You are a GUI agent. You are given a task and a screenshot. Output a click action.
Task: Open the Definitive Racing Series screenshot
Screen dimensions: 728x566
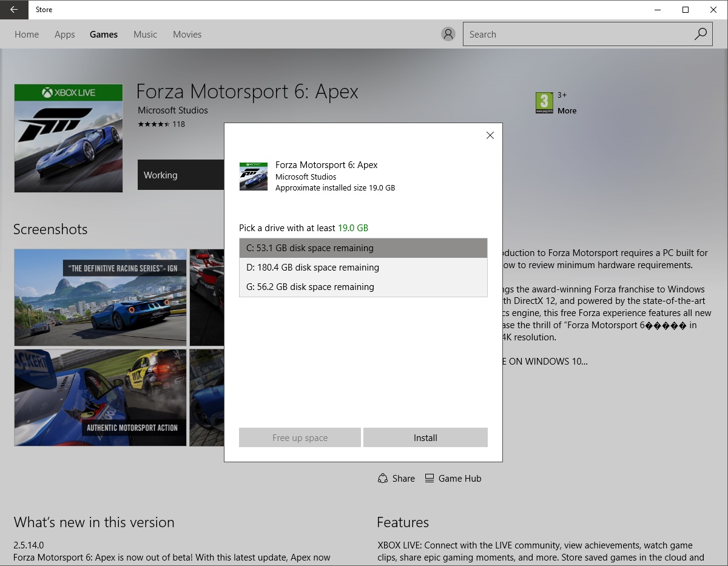tap(100, 297)
